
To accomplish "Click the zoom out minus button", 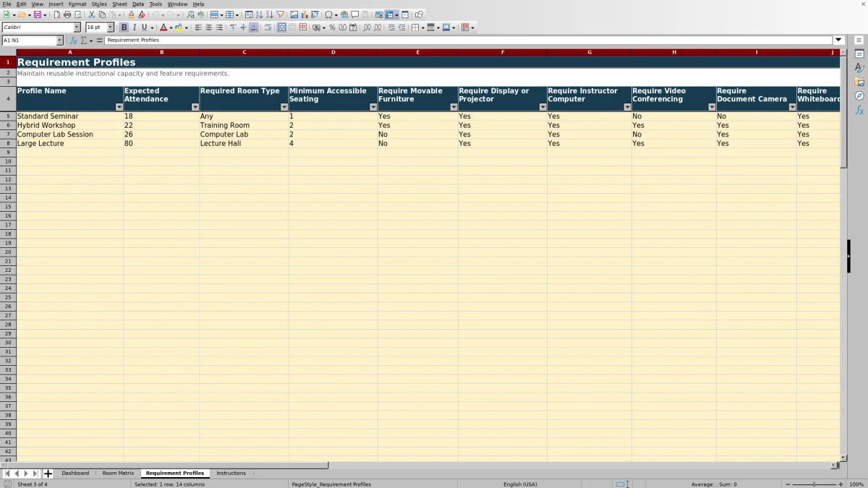I will [787, 484].
